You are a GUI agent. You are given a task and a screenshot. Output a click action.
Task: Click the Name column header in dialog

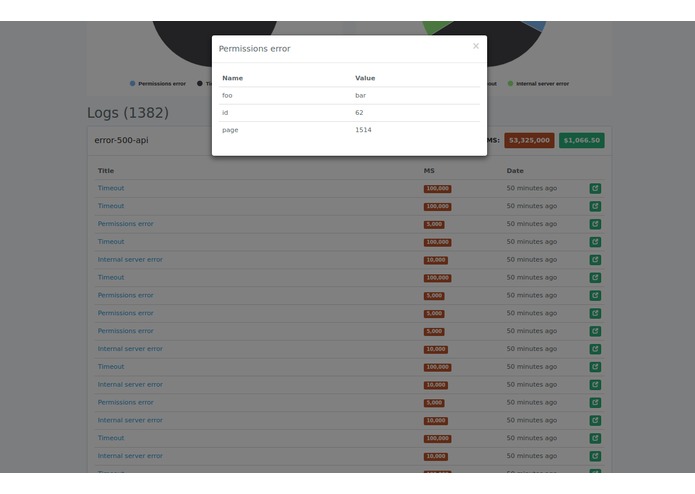pyautogui.click(x=232, y=78)
